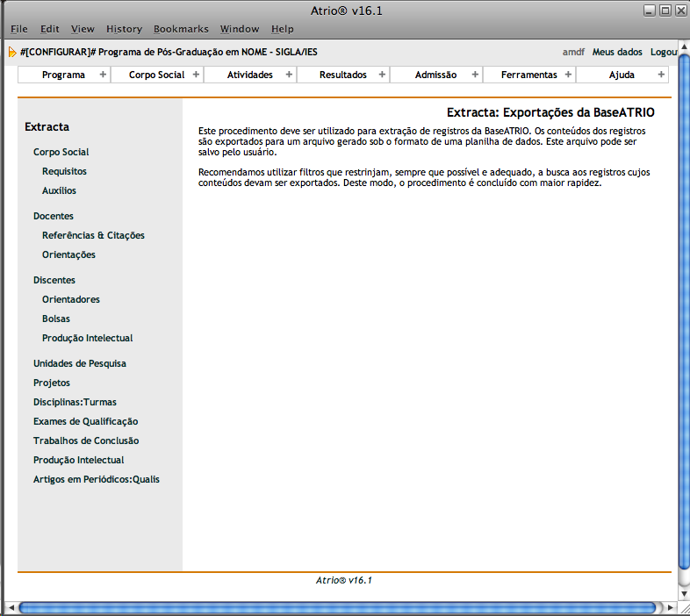Click the vertical scrollbar down arrow
This screenshot has width=690, height=616.
684,592
